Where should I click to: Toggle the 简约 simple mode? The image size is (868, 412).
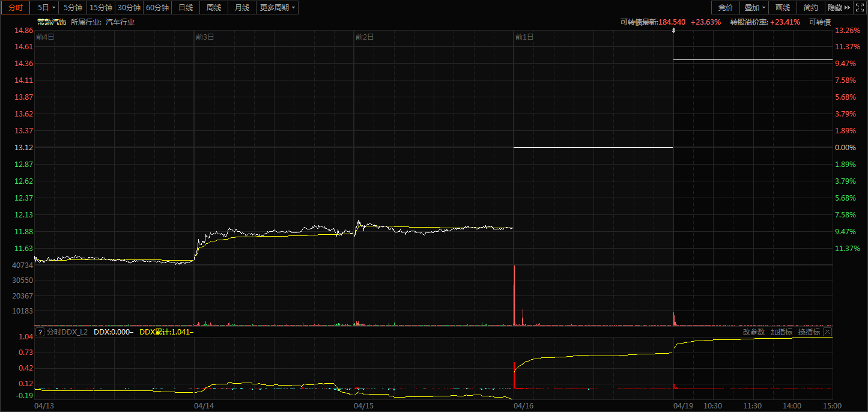click(x=811, y=7)
